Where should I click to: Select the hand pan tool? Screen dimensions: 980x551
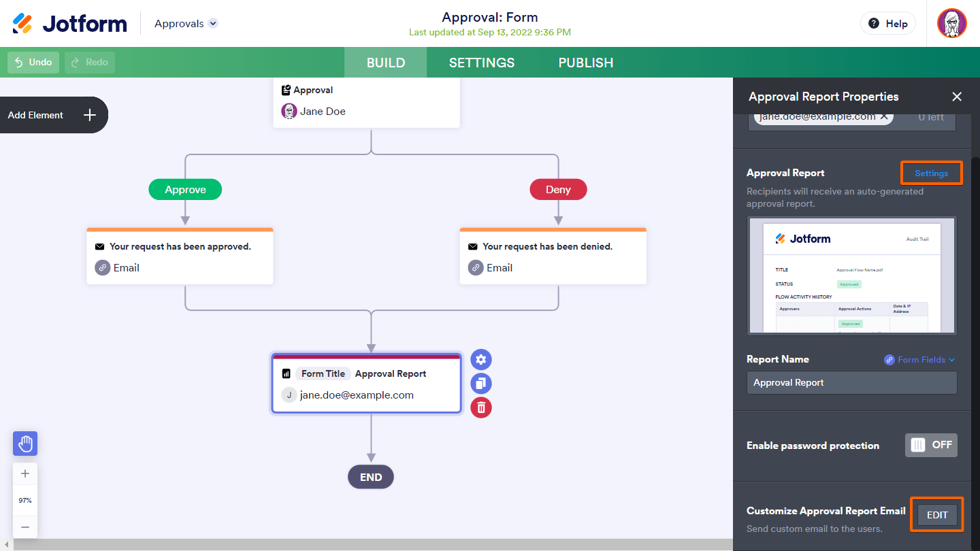pos(25,444)
